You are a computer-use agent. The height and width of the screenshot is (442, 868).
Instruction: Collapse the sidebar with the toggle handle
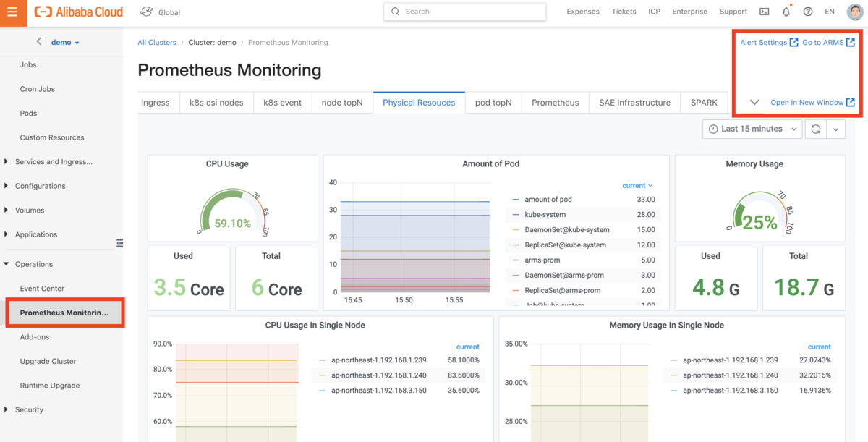pyautogui.click(x=119, y=243)
